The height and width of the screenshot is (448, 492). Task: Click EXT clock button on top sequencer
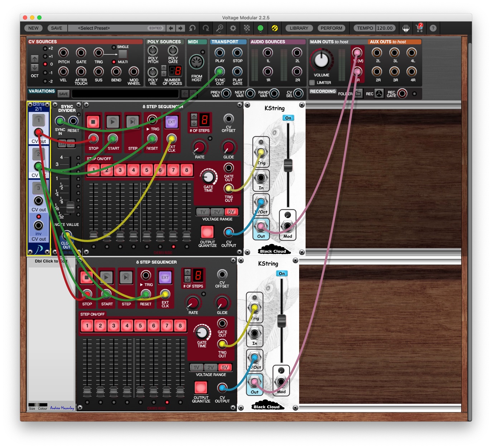[x=171, y=122]
